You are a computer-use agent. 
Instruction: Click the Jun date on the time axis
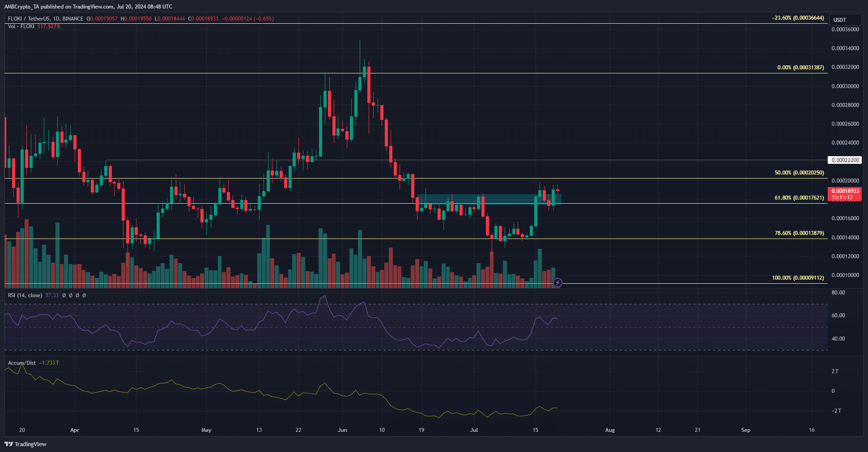[342, 430]
